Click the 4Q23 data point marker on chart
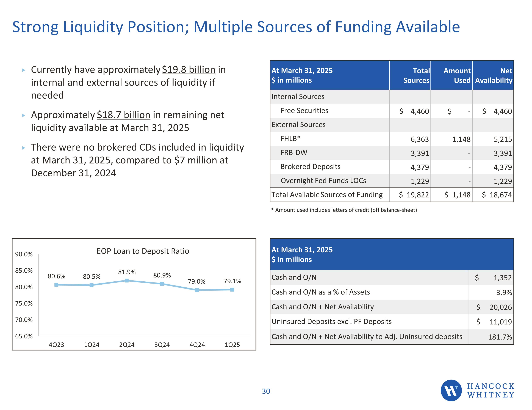 click(x=56, y=285)
